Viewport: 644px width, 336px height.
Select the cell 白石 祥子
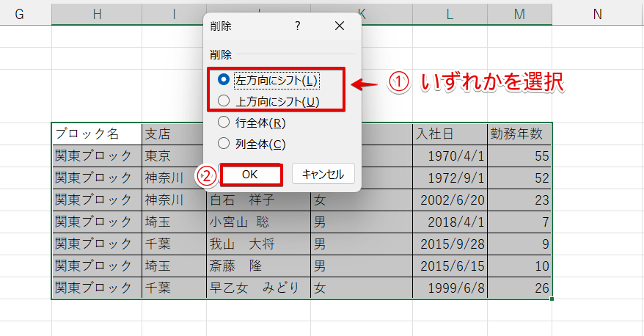click(258, 200)
